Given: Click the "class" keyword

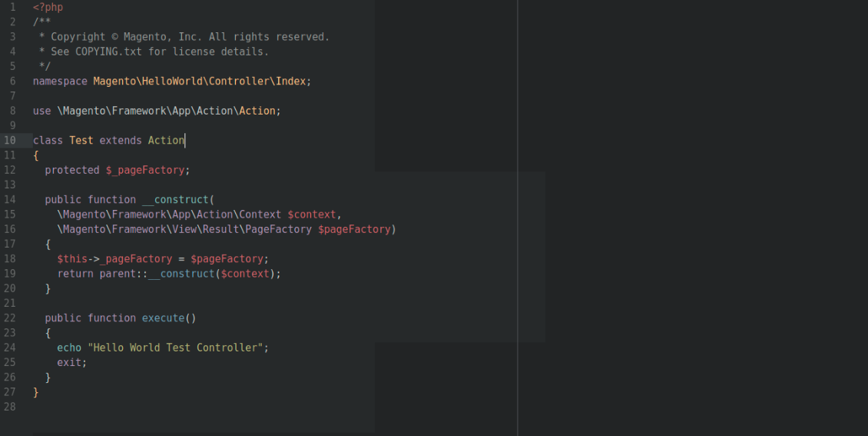Looking at the screenshot, I should [48, 141].
